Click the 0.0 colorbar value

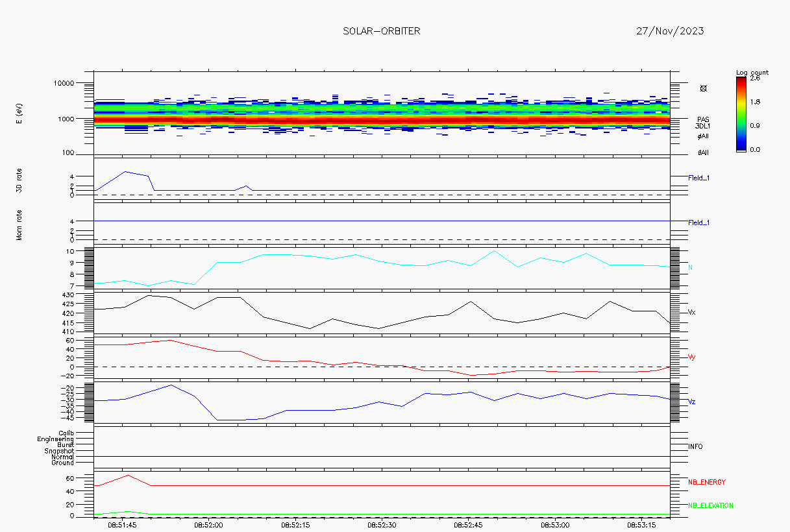756,150
